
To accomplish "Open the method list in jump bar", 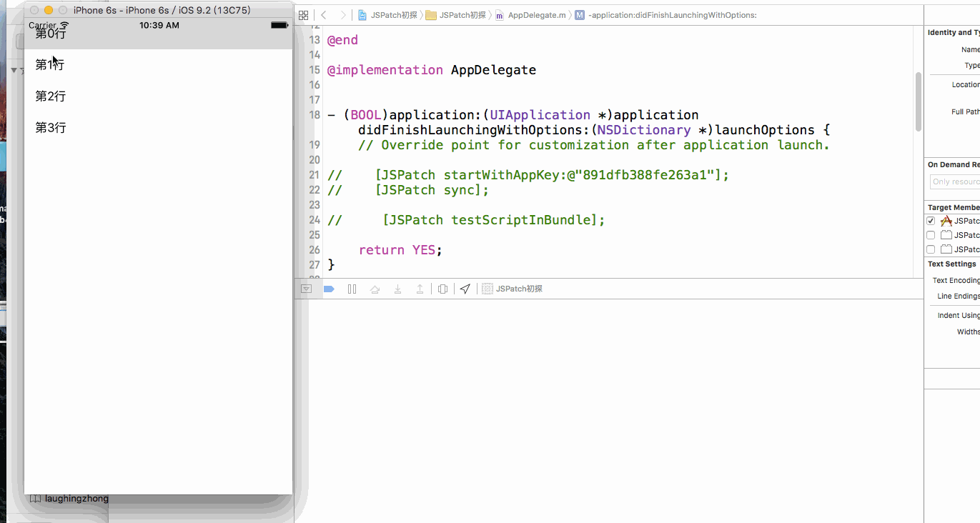I will coord(665,15).
